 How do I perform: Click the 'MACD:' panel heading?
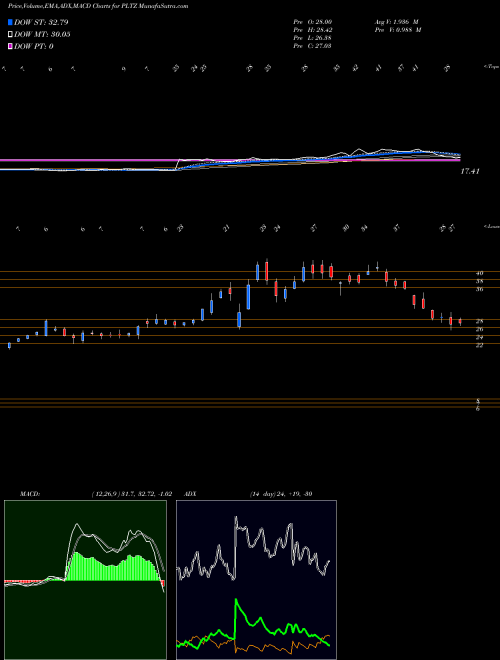[29, 494]
